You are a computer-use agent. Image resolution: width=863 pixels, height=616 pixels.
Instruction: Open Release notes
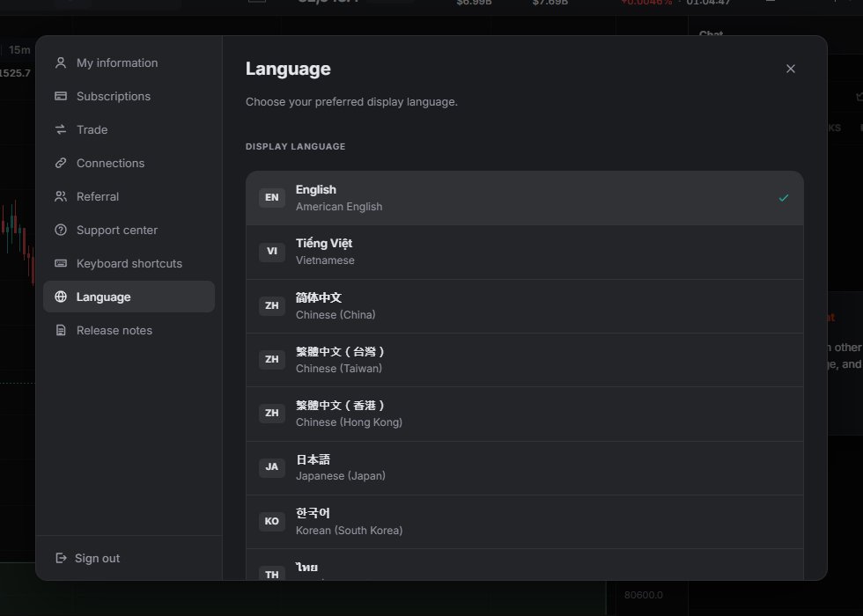129,331
